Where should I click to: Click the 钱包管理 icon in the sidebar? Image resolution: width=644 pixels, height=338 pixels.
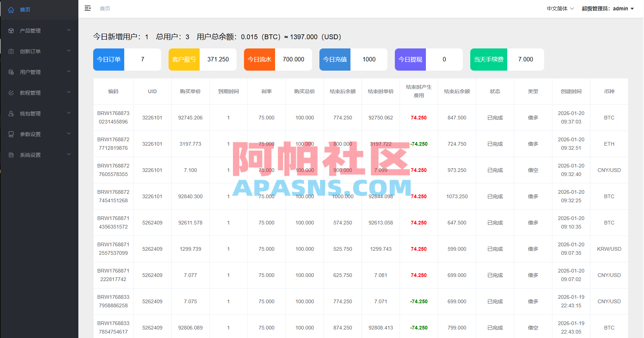point(11,114)
